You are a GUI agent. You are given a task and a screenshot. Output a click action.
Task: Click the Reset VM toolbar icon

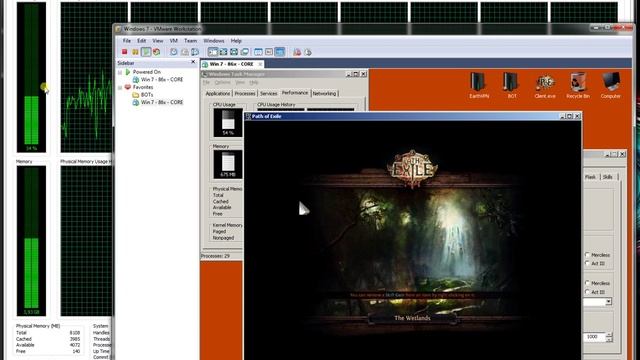pyautogui.click(x=156, y=52)
